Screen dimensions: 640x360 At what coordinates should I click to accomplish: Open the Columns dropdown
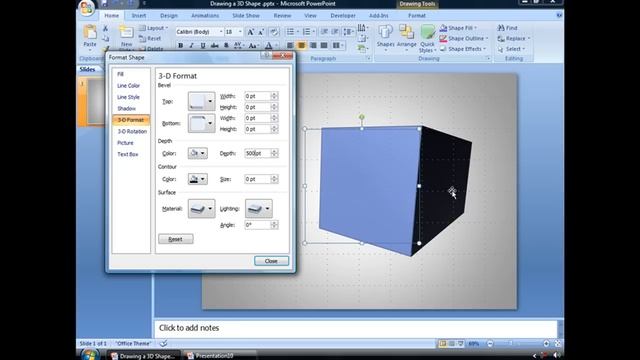click(x=338, y=45)
